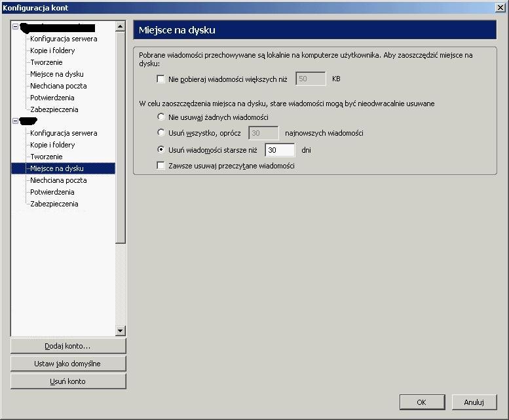This screenshot has height=420, width=509.
Task: Click the tree scrollbar down arrow
Action: coord(121,331)
